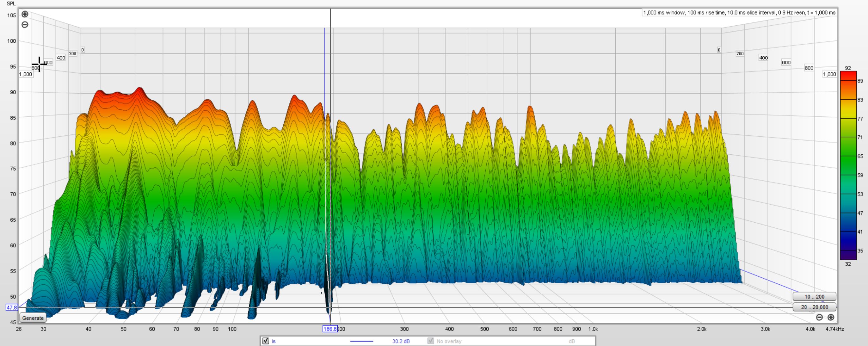Click the '59' color scale label
The width and height of the screenshot is (868, 346).
click(860, 175)
